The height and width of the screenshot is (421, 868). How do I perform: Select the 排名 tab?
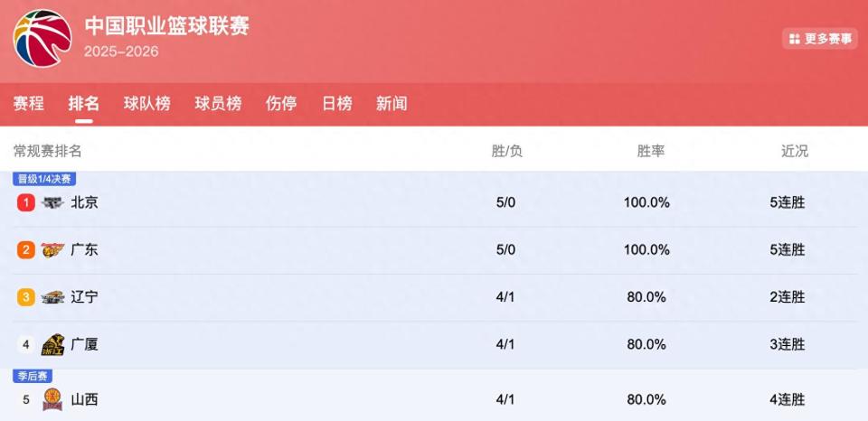[84, 104]
